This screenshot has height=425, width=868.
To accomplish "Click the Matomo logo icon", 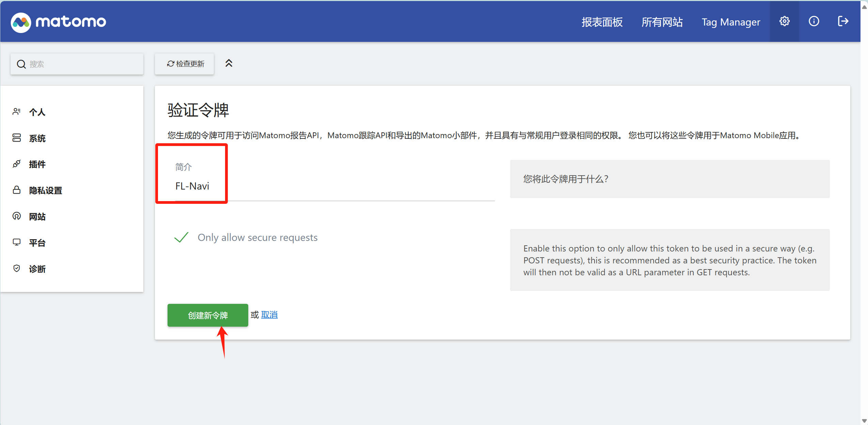I will point(21,22).
